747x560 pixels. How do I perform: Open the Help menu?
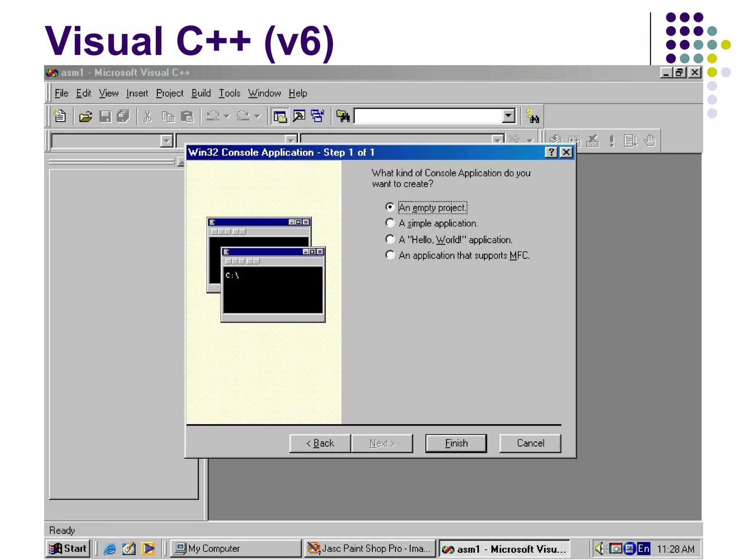298,93
